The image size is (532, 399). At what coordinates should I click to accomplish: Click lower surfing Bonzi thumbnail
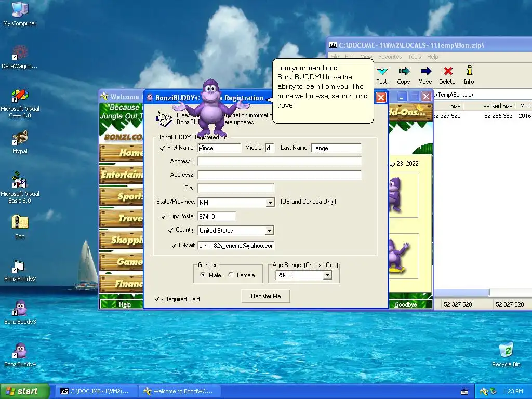click(x=398, y=256)
